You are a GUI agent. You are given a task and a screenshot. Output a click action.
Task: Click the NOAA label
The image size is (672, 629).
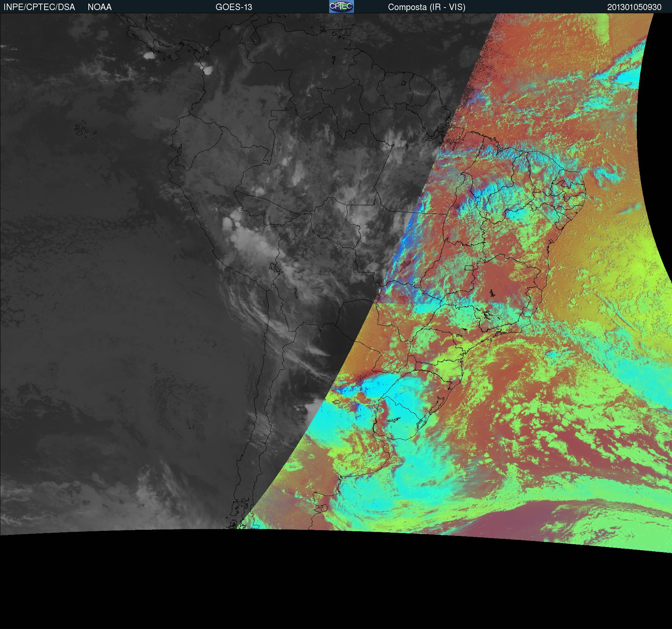click(x=100, y=7)
